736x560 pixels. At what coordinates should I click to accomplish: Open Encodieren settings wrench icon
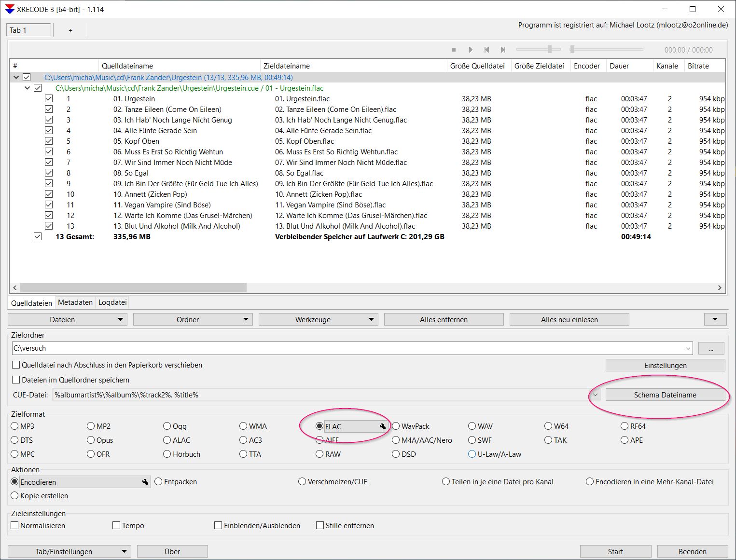coord(145,482)
